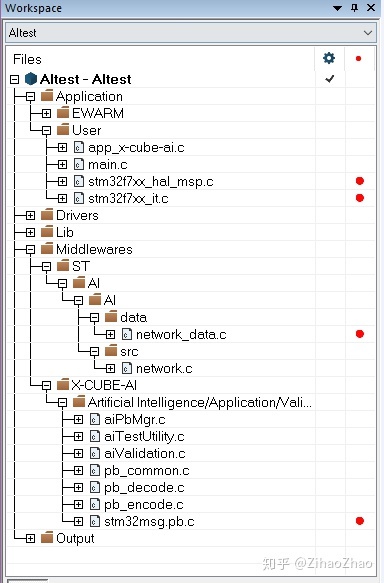
Task: Open the Altest configuration dropdown
Action: click(x=191, y=33)
